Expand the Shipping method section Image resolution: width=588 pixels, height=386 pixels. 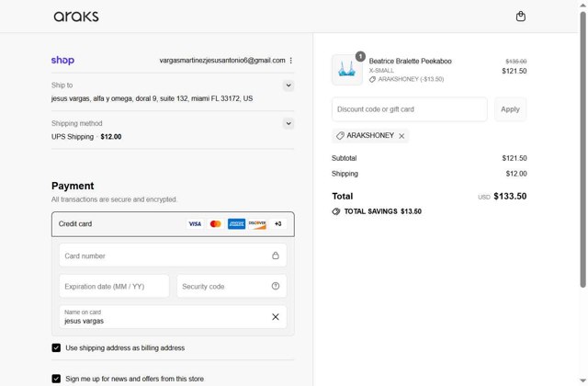(288, 123)
